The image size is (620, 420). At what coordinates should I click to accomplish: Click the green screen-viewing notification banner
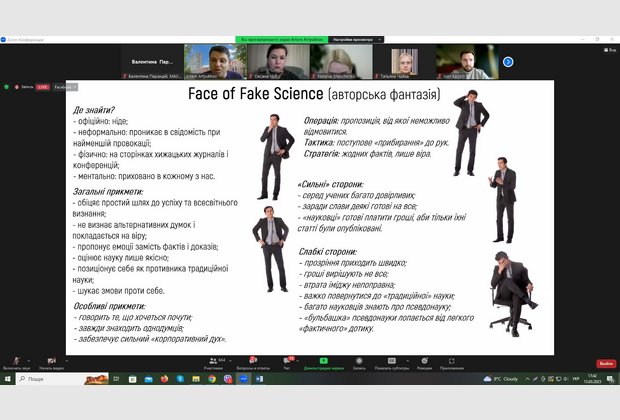[x=282, y=40]
